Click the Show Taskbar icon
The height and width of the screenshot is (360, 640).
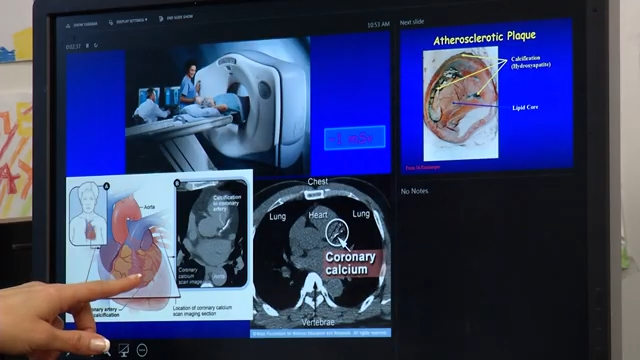tap(68, 25)
